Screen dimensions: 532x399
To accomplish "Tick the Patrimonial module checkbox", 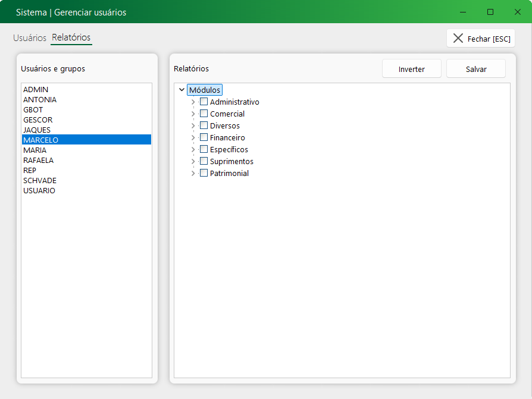I will [x=204, y=173].
